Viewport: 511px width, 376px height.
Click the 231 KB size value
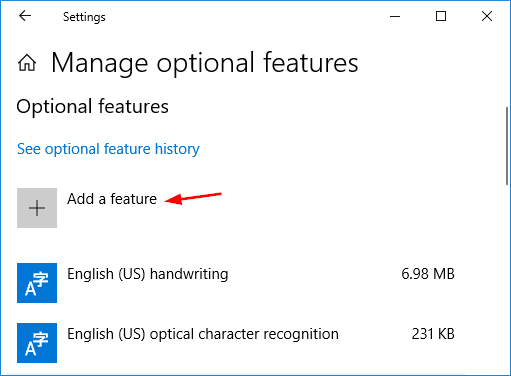[433, 334]
